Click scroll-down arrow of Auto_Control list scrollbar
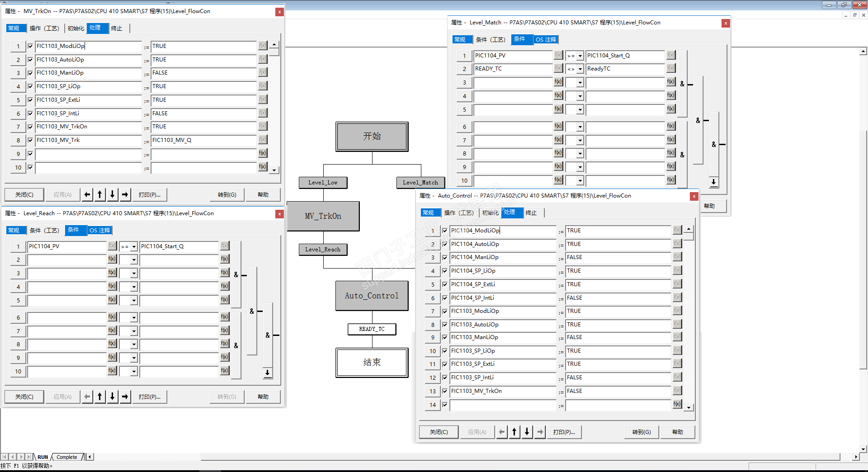Screen dimensions: 868x472 689,407
